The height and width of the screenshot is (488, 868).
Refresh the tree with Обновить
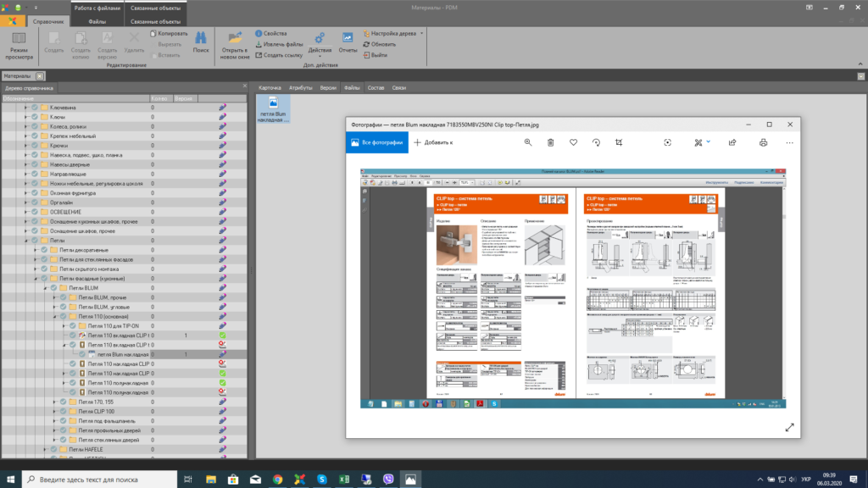[380, 44]
